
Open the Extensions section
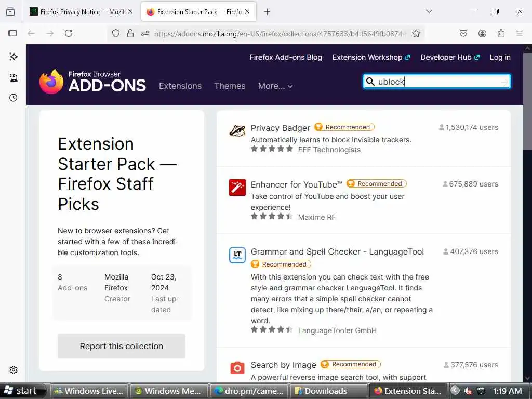180,86
